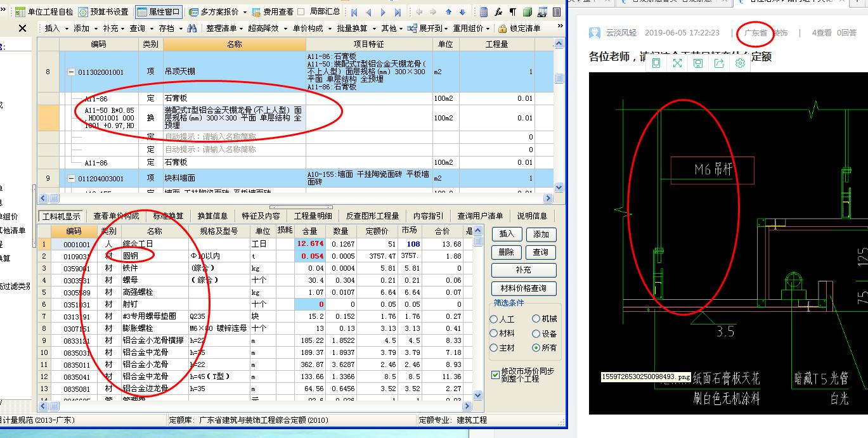Click the share icon above the picture
Screen dimensions: 868x438
coord(719,63)
